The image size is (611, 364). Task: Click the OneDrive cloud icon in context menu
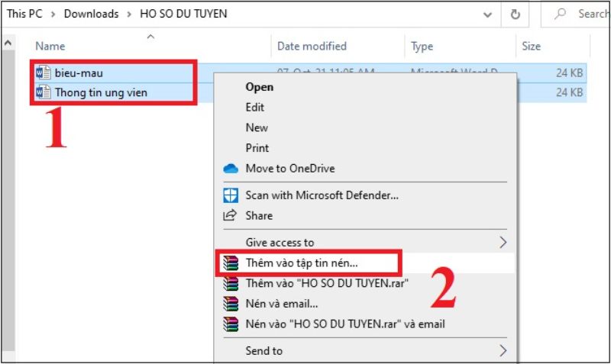tap(231, 169)
